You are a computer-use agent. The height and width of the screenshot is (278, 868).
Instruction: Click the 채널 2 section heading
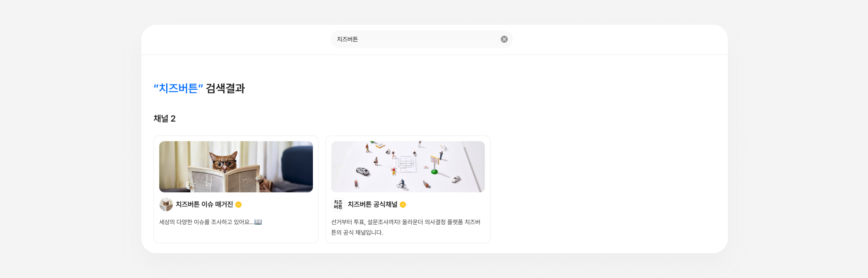[x=165, y=119]
